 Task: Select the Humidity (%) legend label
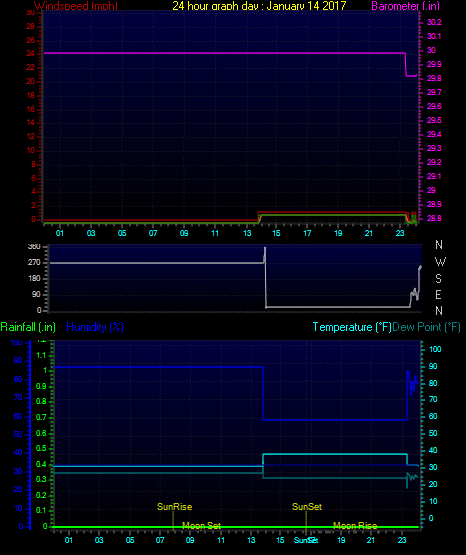pyautogui.click(x=95, y=327)
